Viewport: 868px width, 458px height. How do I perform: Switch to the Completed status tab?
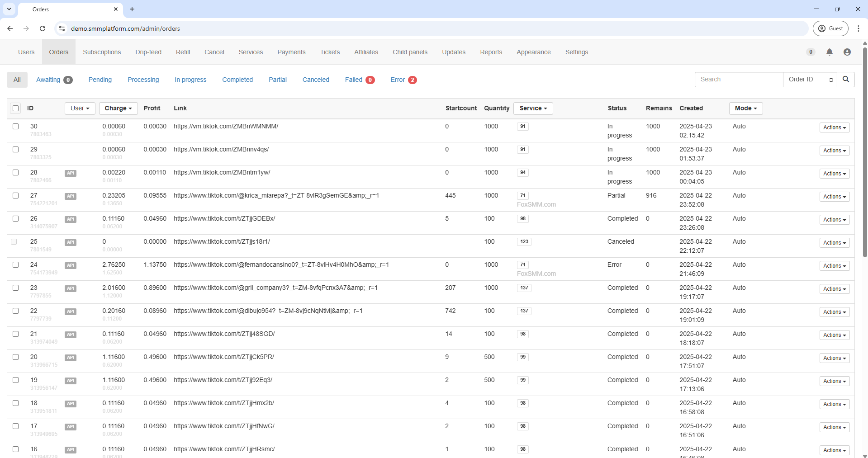[237, 80]
